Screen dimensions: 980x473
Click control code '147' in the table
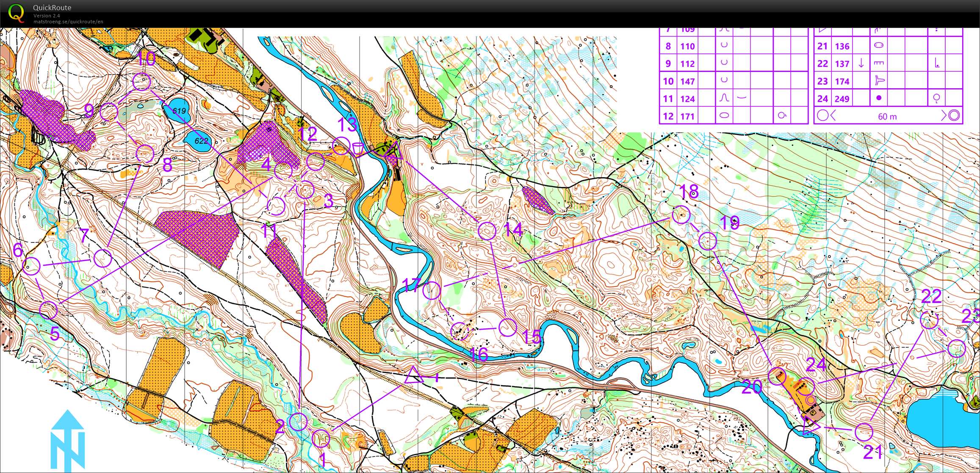(x=687, y=81)
